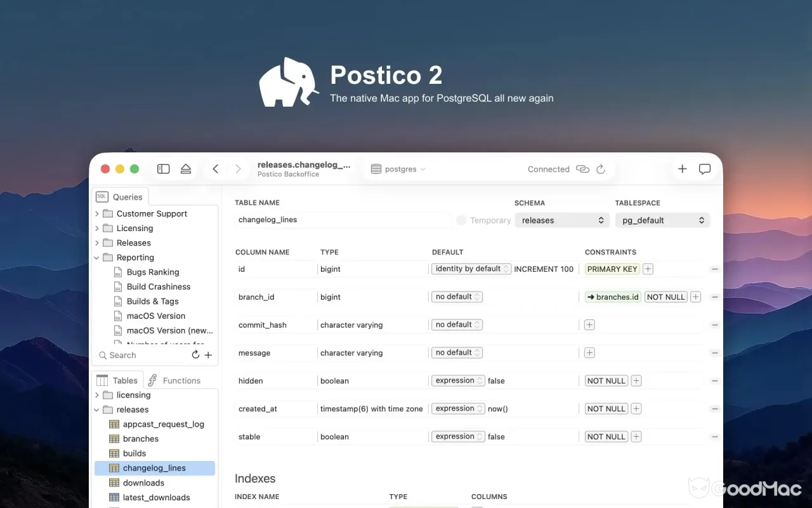
Task: Remove the branch_id column with minus
Action: [715, 297]
